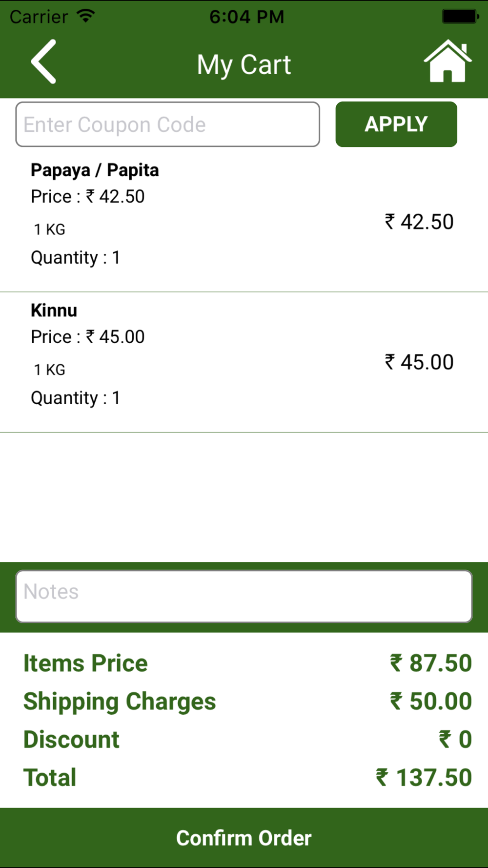Tap the My Cart header title

244,65
